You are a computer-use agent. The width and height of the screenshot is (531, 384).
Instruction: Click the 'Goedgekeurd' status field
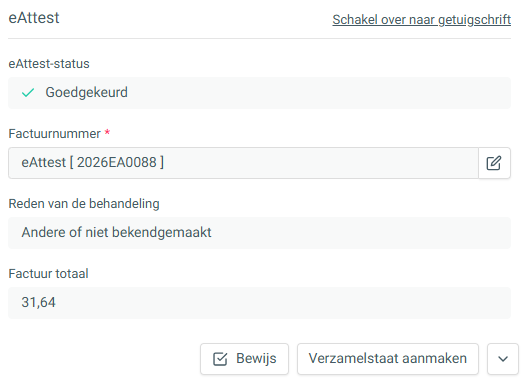[x=259, y=93]
